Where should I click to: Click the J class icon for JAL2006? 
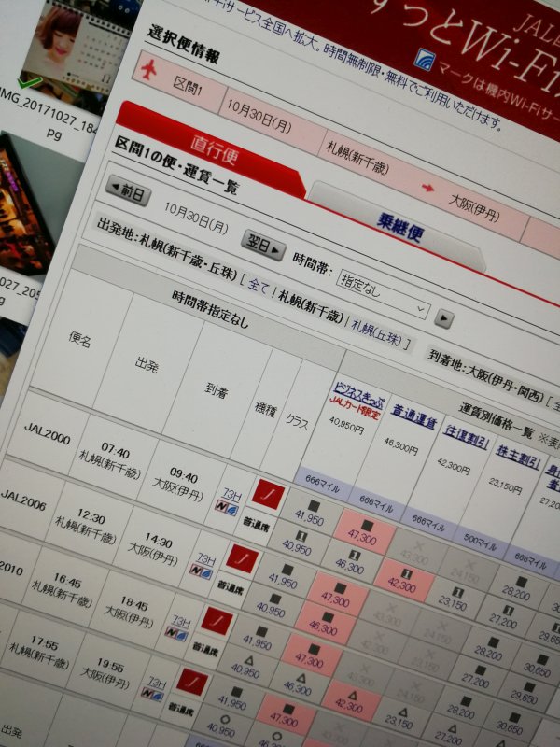[x=243, y=558]
